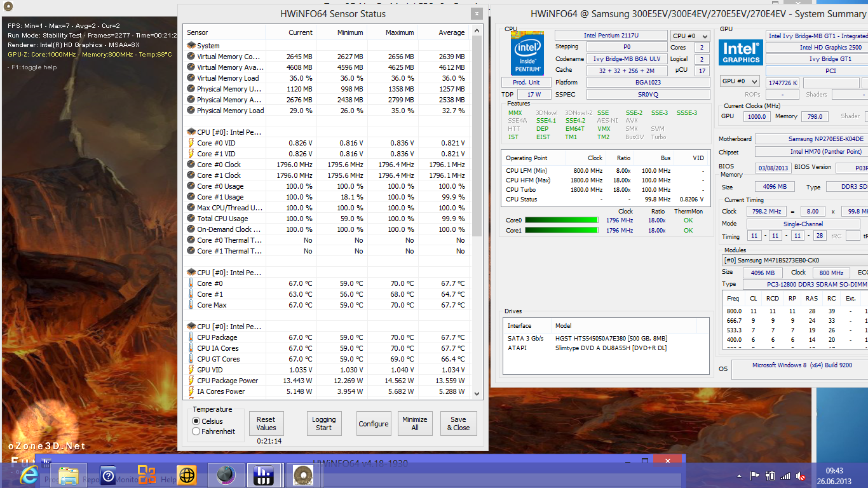
Task: Click the icon beside On-Demand Clock row
Action: coord(191,229)
